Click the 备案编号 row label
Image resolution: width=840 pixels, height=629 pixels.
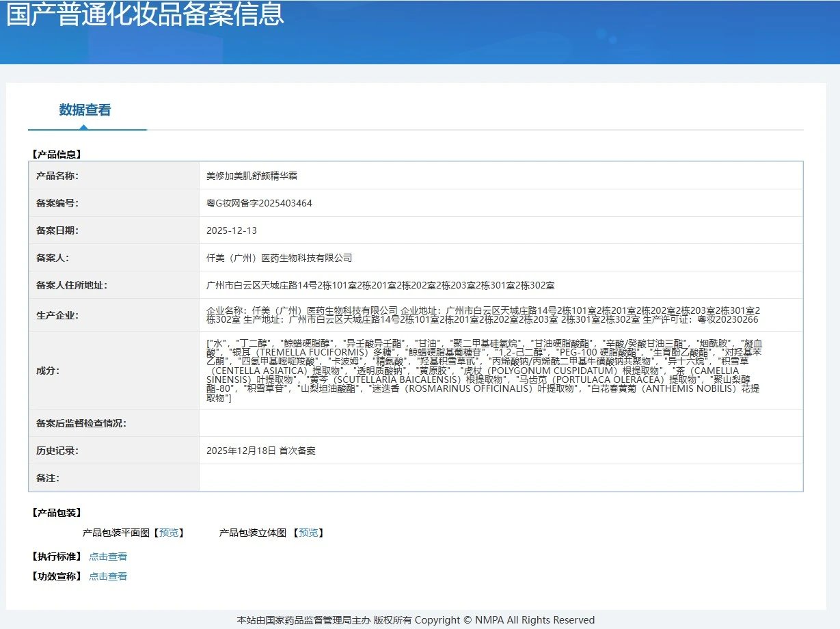pos(57,203)
